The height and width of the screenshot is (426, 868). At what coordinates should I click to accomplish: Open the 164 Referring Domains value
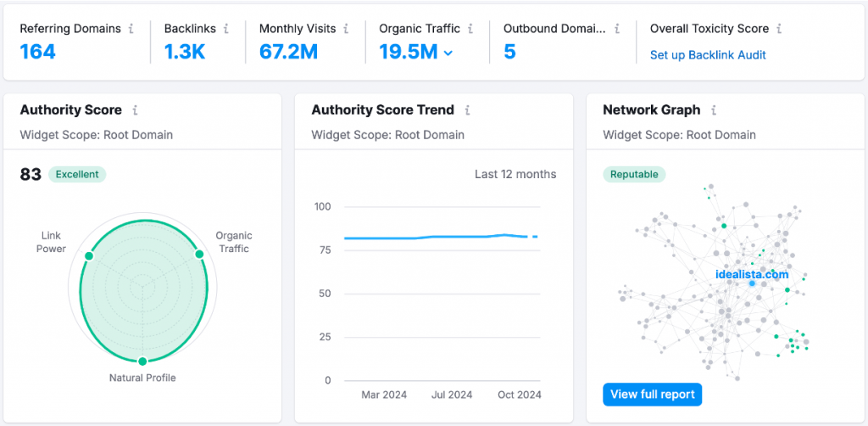38,52
